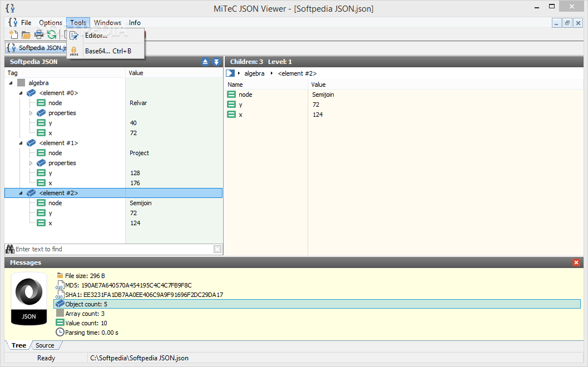Collapse the algebra array node

click(11, 83)
